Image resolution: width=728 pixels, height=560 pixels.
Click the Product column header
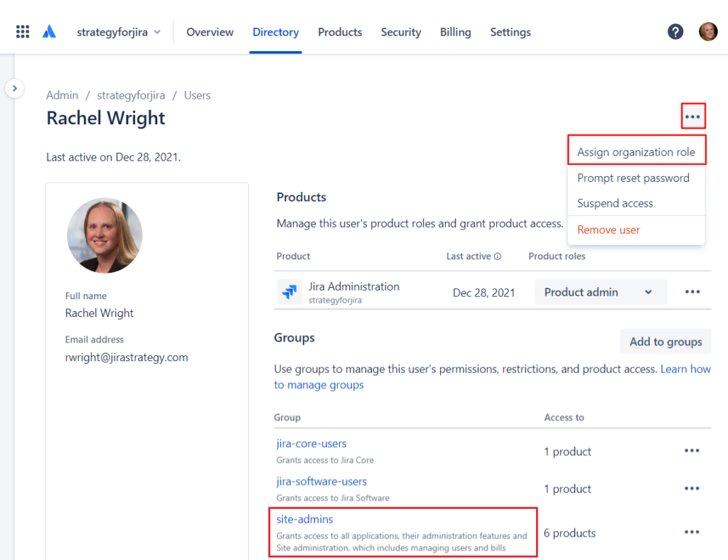coord(293,256)
